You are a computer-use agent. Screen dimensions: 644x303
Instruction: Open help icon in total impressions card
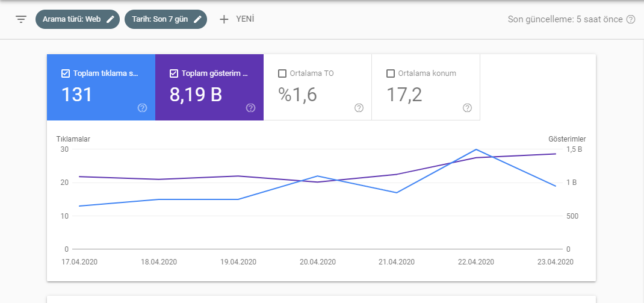250,108
